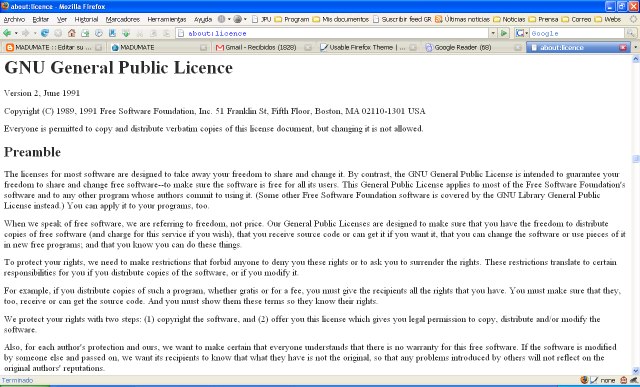Go to the Home page icon
The width and height of the screenshot is (640, 387).
71,33
